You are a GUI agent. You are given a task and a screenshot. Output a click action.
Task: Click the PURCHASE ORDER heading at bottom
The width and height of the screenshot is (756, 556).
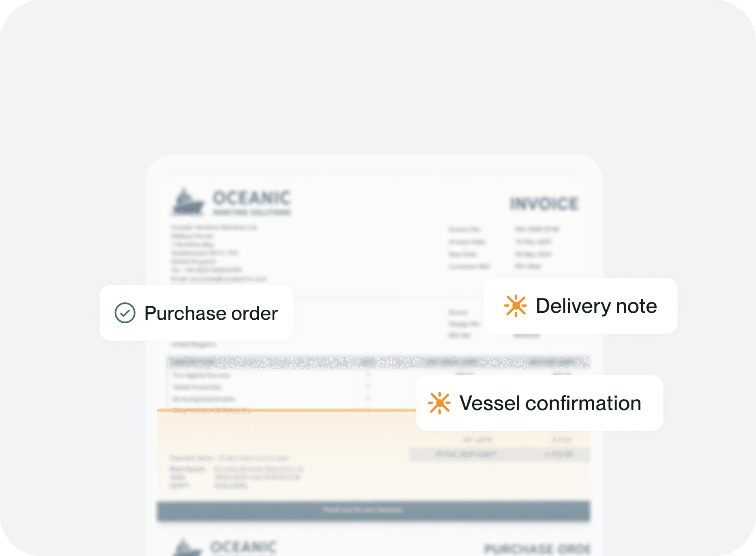coord(537,549)
